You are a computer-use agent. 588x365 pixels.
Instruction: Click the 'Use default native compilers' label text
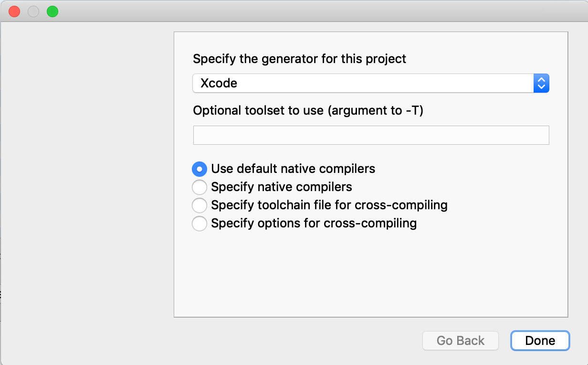[x=293, y=169]
